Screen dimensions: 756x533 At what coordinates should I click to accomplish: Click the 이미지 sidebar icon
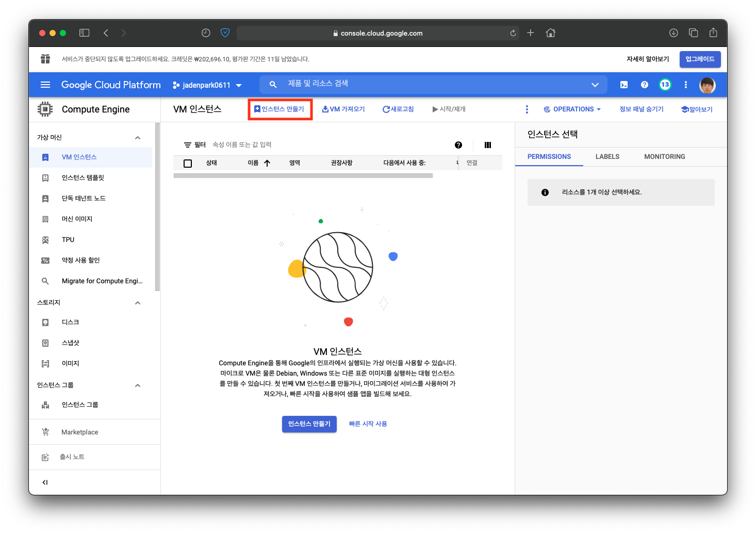point(45,364)
